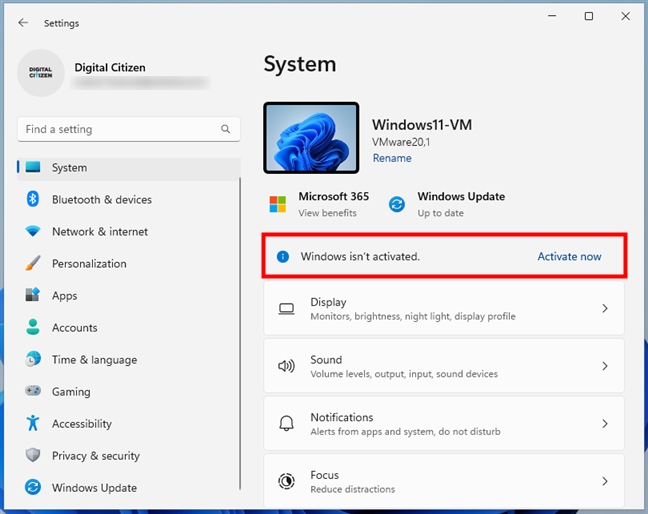Click the Privacy & security shield icon
This screenshot has height=514, width=648.
pos(33,455)
